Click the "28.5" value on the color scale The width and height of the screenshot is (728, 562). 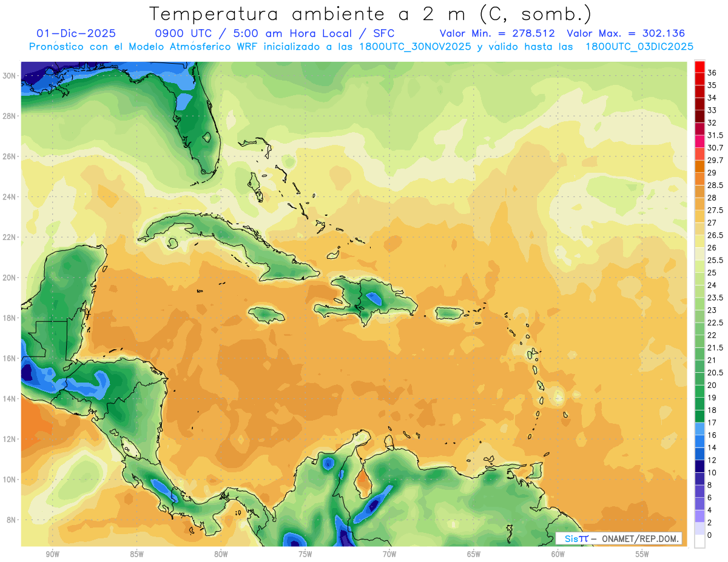(x=715, y=186)
